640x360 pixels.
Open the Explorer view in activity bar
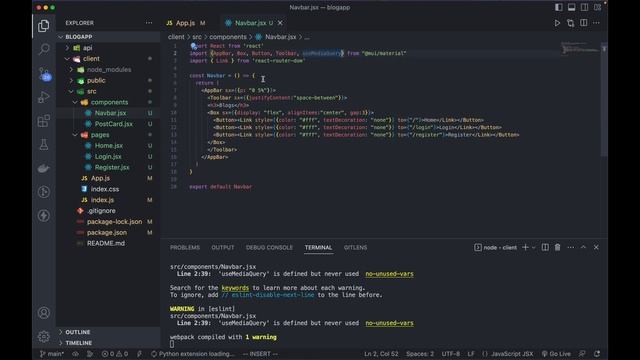tap(44, 26)
